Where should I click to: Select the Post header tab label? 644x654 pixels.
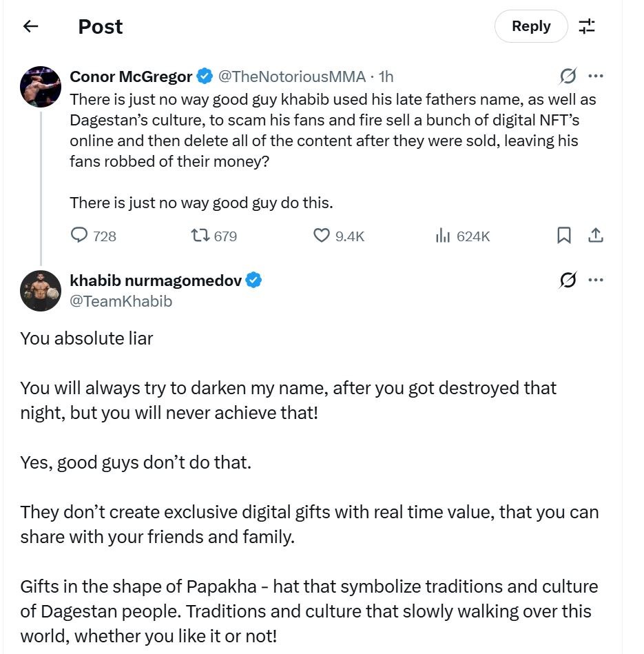pyautogui.click(x=102, y=26)
